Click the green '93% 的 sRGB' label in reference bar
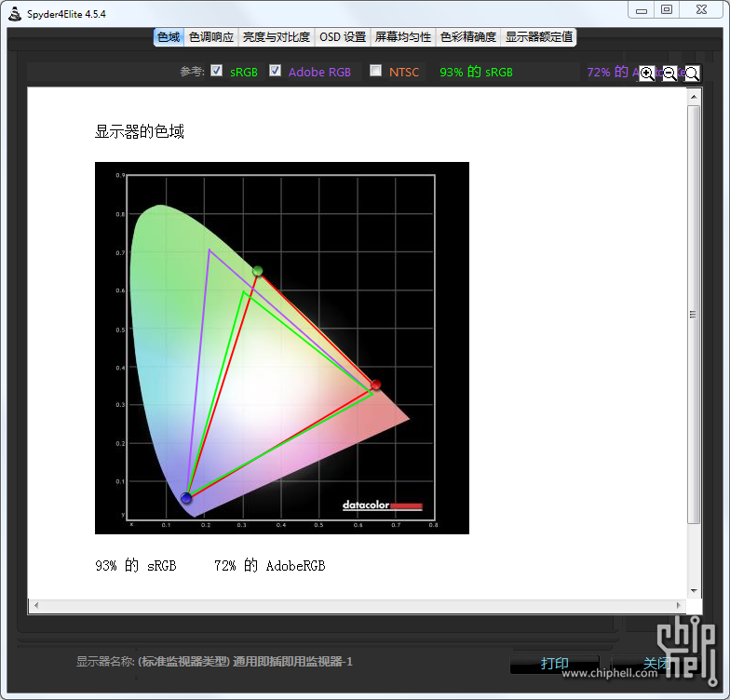Image resolution: width=730 pixels, height=700 pixels. click(477, 72)
